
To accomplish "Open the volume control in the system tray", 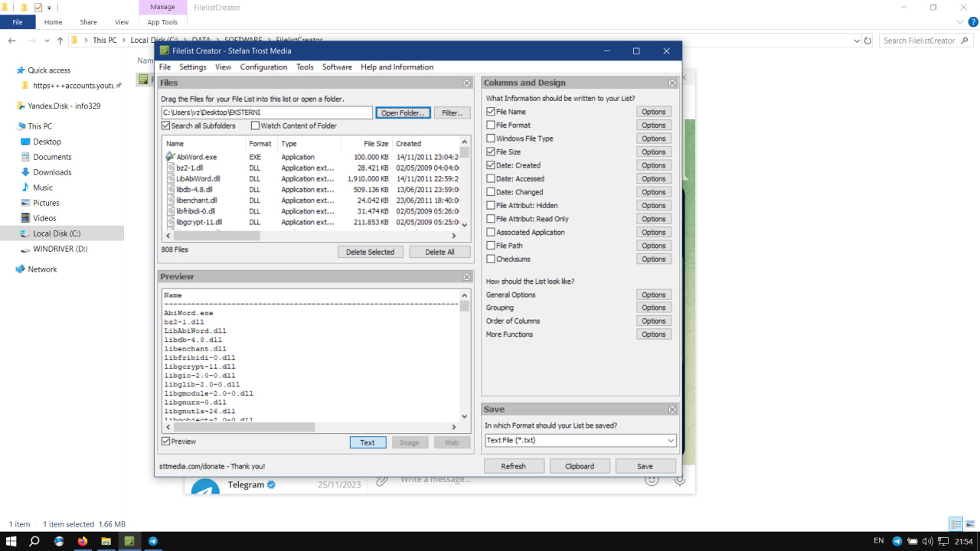I will tap(928, 541).
